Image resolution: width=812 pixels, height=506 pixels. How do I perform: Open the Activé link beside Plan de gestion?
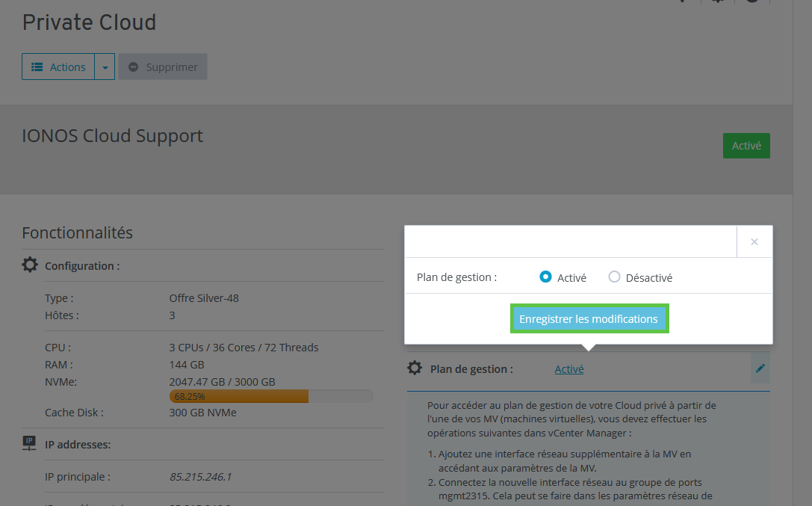569,368
